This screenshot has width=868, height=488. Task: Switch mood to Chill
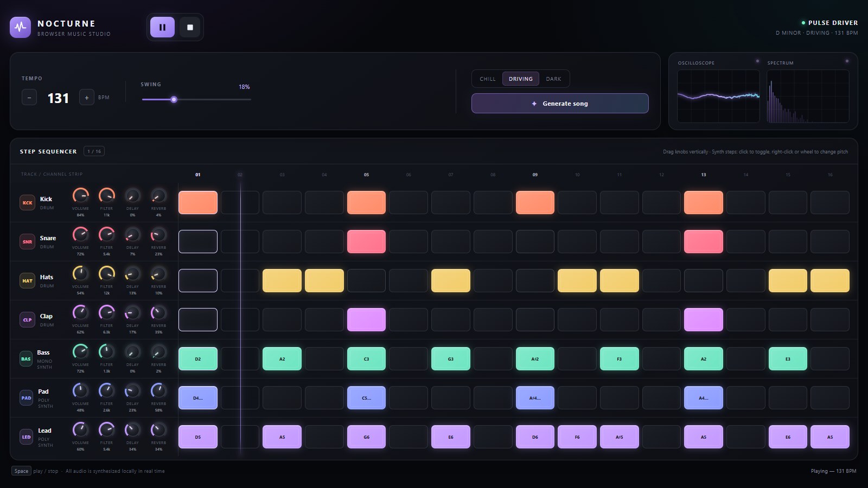pyautogui.click(x=488, y=79)
